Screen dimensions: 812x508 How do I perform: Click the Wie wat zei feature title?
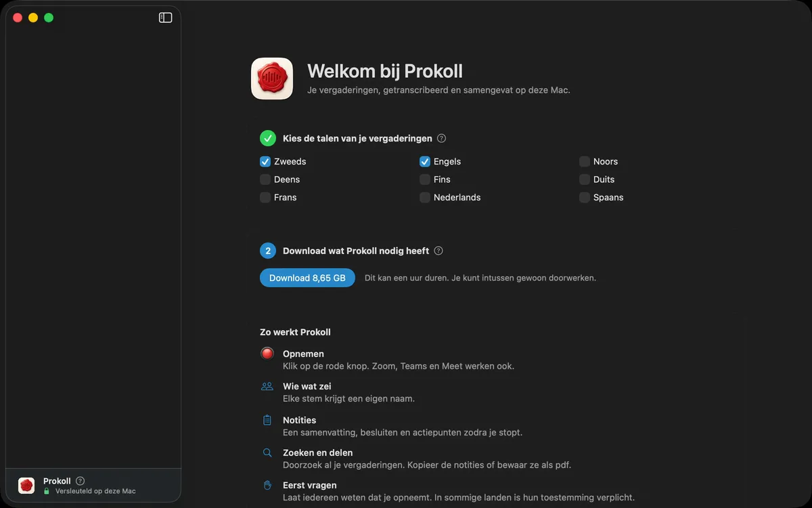[307, 386]
